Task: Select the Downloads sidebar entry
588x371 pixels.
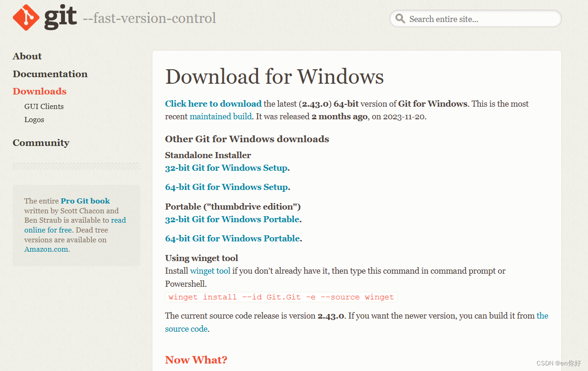Action: pos(39,91)
